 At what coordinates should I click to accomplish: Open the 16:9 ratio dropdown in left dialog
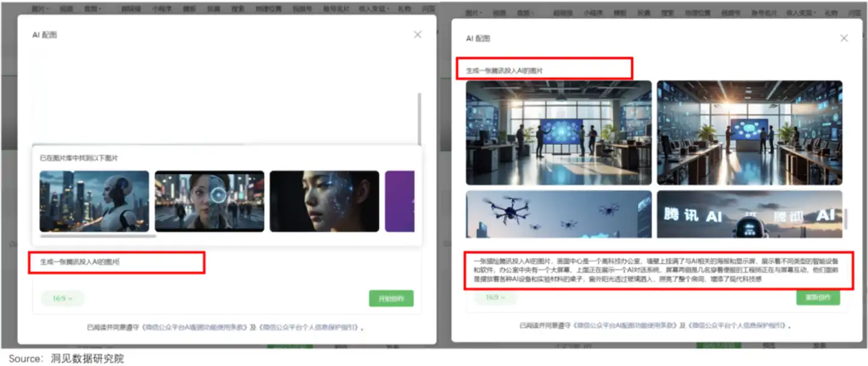(x=63, y=299)
